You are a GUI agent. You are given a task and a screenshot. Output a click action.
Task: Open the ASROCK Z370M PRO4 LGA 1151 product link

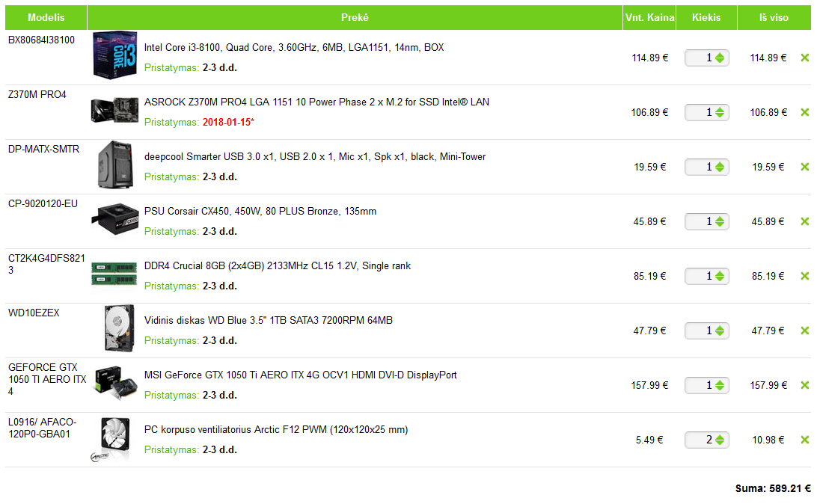tap(316, 102)
